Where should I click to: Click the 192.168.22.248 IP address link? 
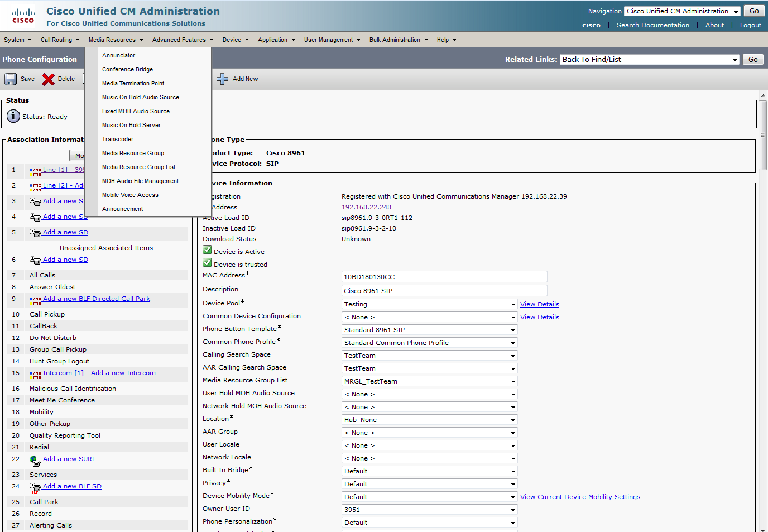(x=366, y=207)
